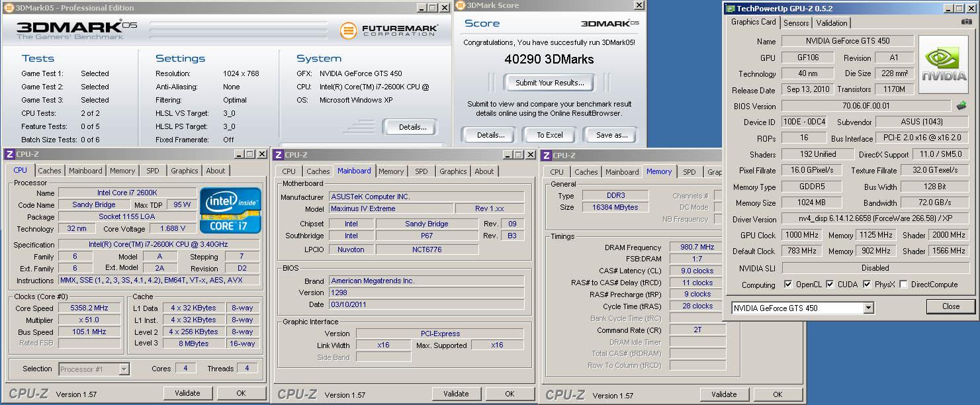The width and height of the screenshot is (980, 405).
Task: Open the Memory tab in the CPU-Z Mainboard window
Action: coord(391,171)
